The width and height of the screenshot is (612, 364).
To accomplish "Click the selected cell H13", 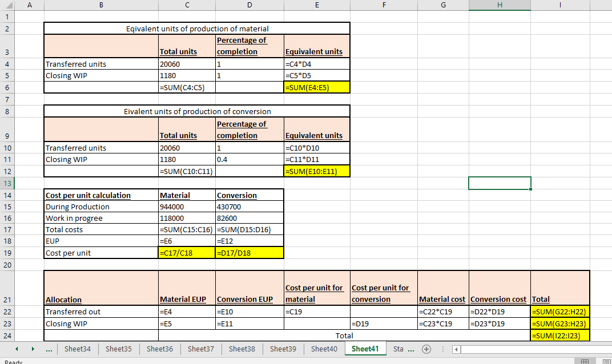I will pyautogui.click(x=500, y=183).
